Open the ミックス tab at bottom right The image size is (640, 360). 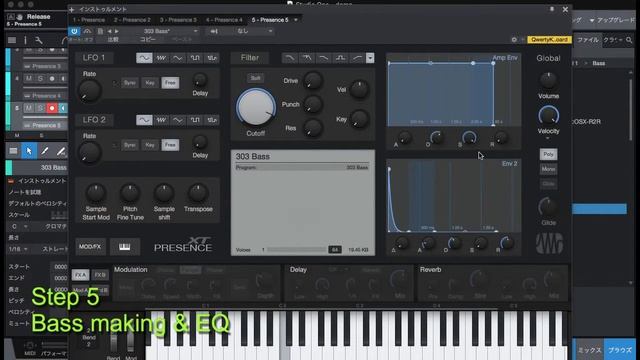tap(589, 350)
